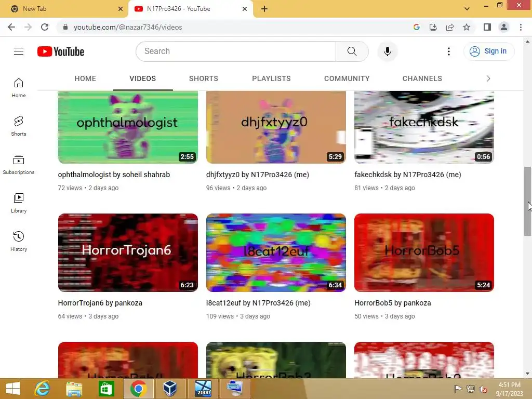
Task: Play the HorrorBob5 video thumbnail
Action: 424,252
